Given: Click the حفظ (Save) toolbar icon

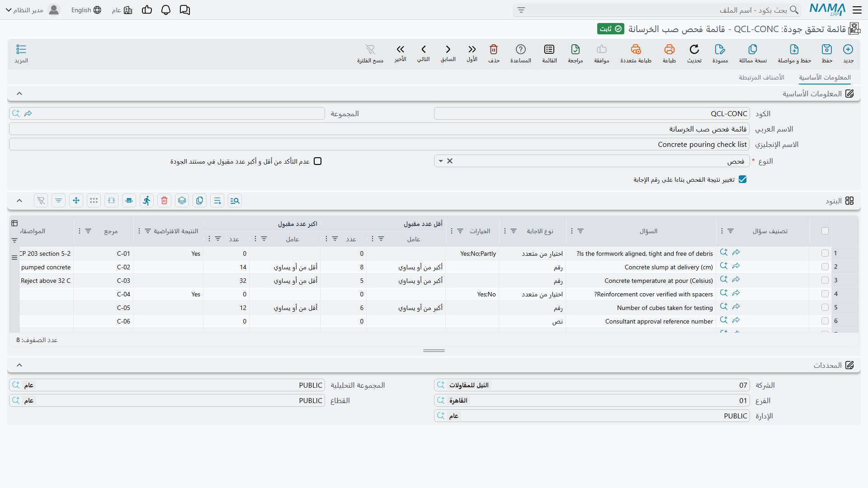Looking at the screenshot, I should pos(827,49).
